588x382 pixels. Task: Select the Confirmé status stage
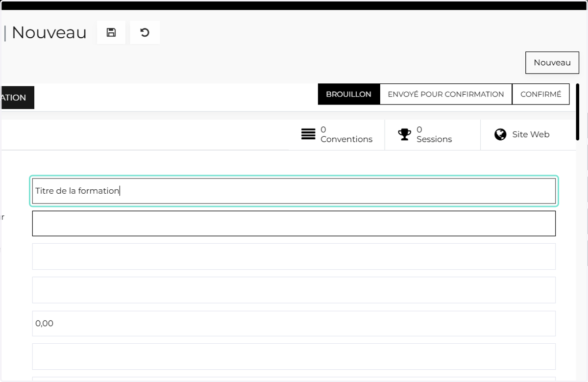pyautogui.click(x=541, y=94)
